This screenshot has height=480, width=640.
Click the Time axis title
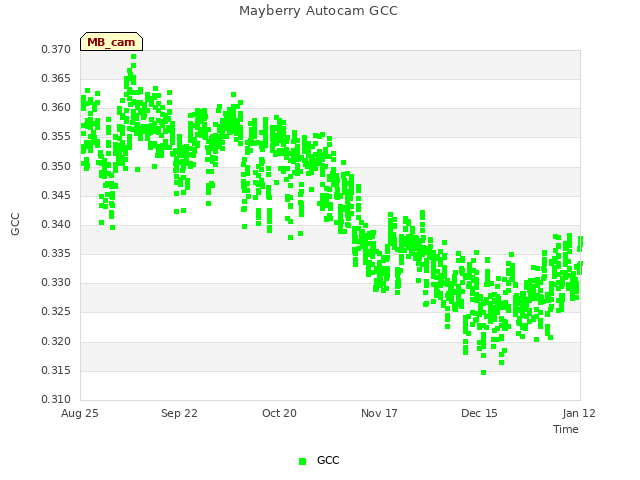tap(566, 429)
